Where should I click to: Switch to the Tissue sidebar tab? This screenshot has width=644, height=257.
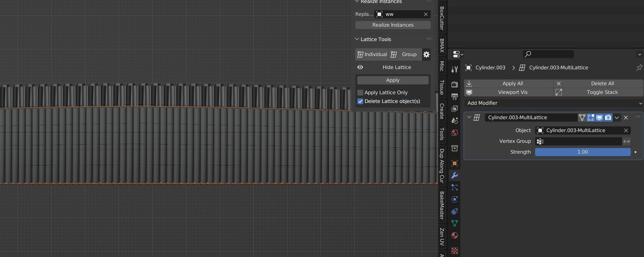click(442, 88)
